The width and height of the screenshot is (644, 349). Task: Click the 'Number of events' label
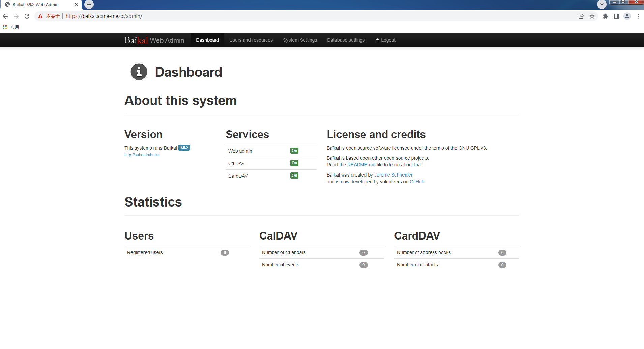[281, 265]
